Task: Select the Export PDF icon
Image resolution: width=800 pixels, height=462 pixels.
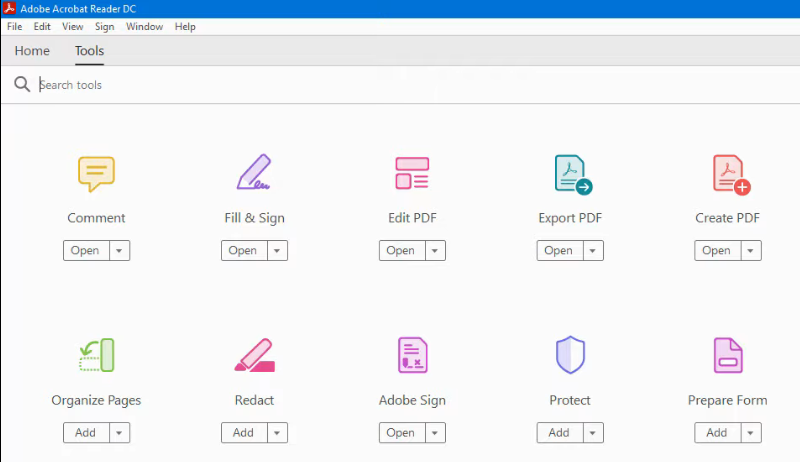Action: [x=573, y=175]
